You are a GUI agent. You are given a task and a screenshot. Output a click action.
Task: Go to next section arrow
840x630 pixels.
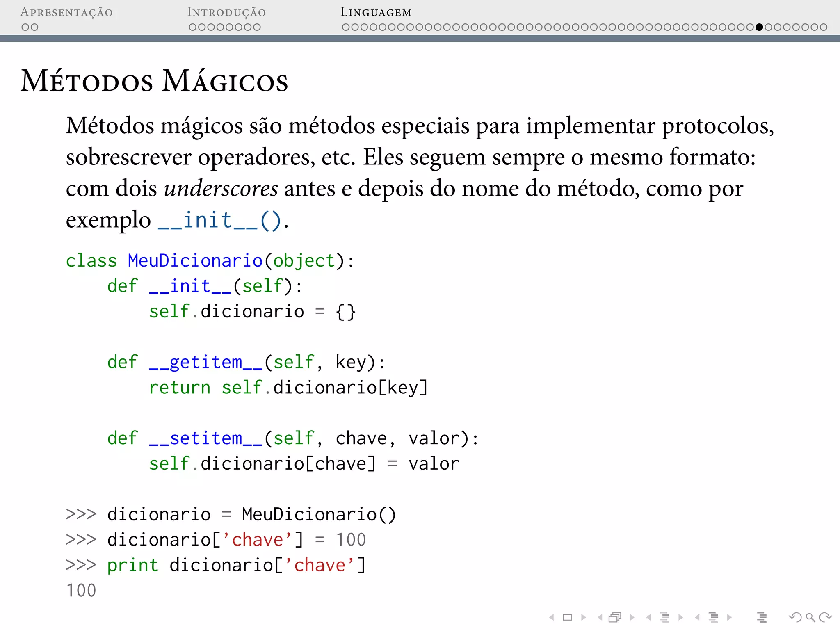coord(729,617)
